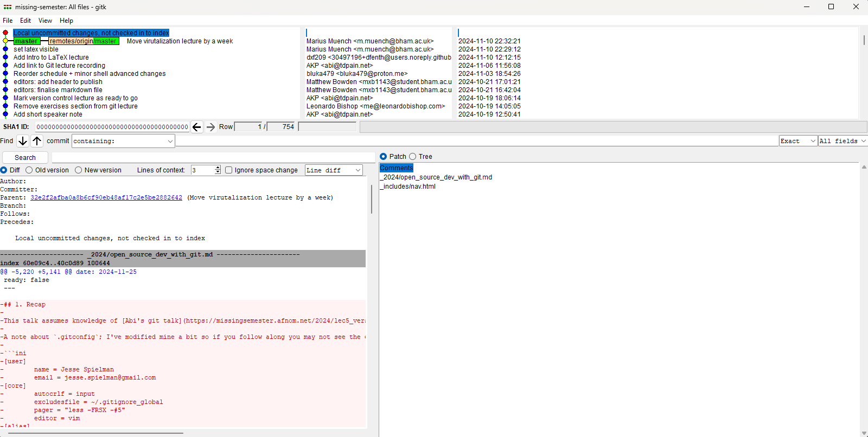Viewport: 868px width, 437px height.
Task: Switch to Tree view radio button
Action: tap(413, 157)
